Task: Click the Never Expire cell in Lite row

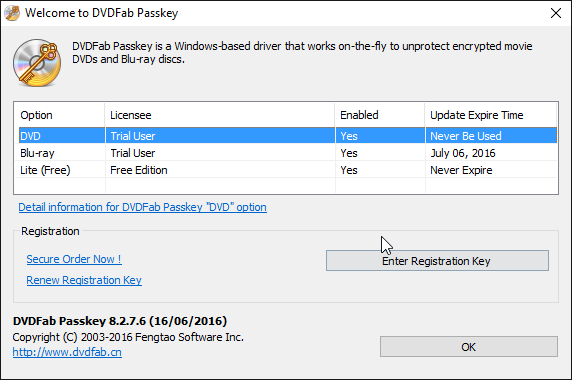Action: pyautogui.click(x=461, y=170)
